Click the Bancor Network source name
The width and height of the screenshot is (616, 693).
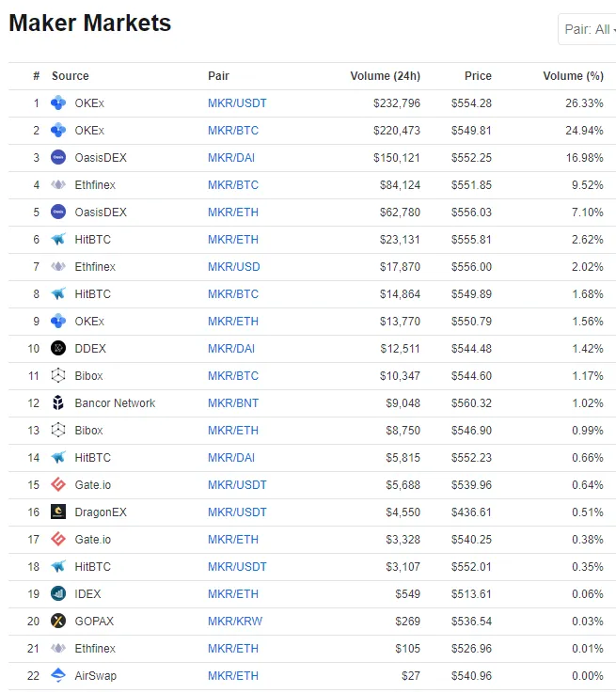tap(115, 403)
